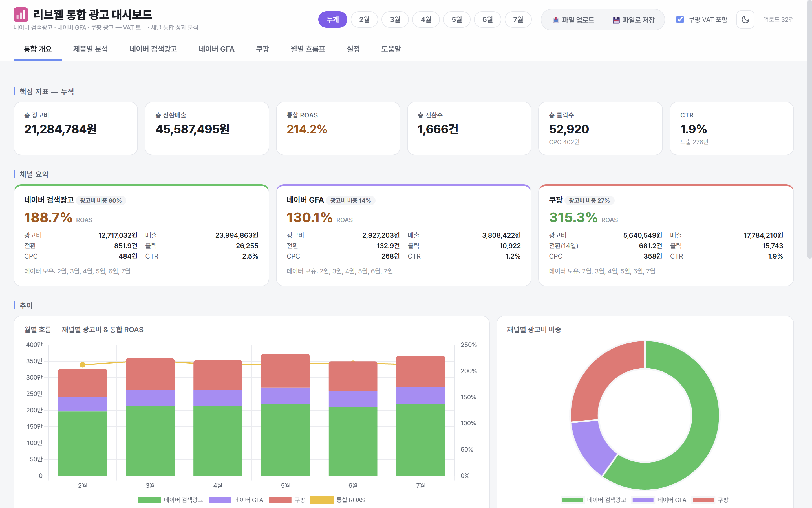This screenshot has width=812, height=508.
Task: Select the 7월 period filter
Action: point(518,19)
